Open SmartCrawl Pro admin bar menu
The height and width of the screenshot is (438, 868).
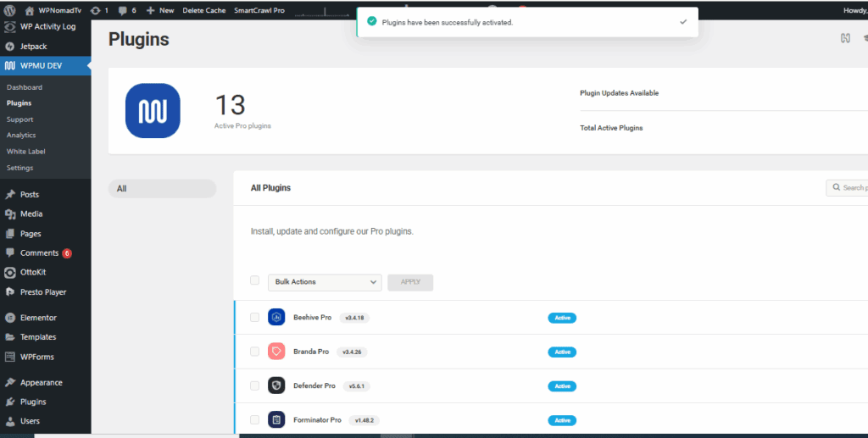point(259,10)
